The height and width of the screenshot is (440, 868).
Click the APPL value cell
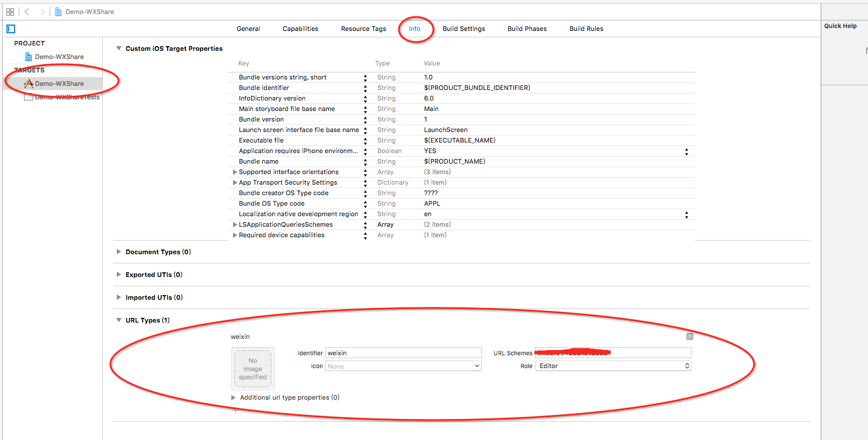coord(432,203)
